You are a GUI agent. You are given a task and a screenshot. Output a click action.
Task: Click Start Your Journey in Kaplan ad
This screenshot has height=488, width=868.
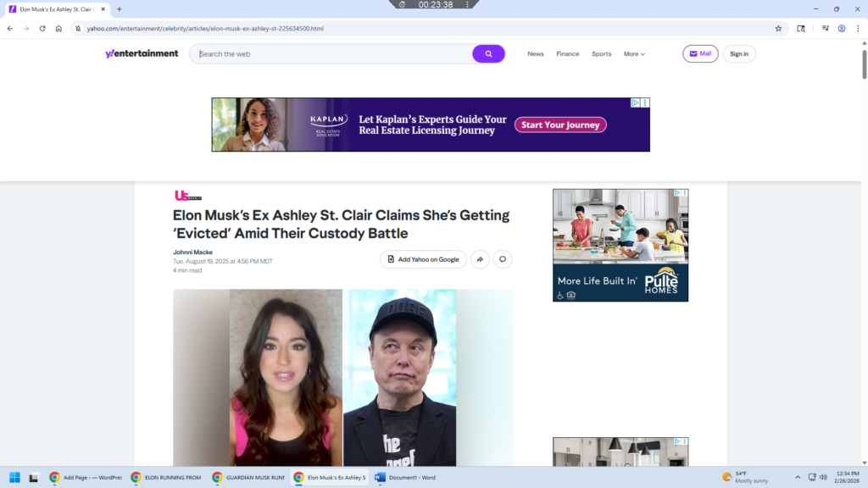coord(560,125)
